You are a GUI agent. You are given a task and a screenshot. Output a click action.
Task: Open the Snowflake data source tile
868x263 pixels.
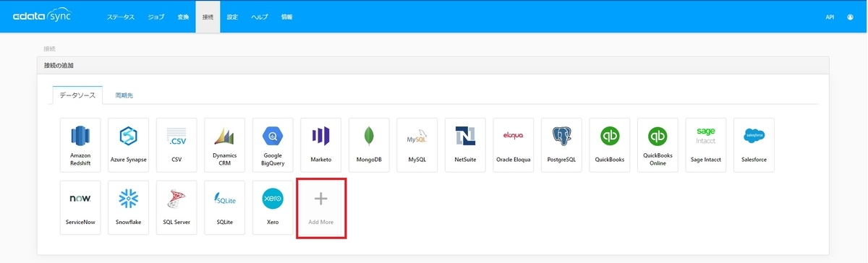[129, 208]
